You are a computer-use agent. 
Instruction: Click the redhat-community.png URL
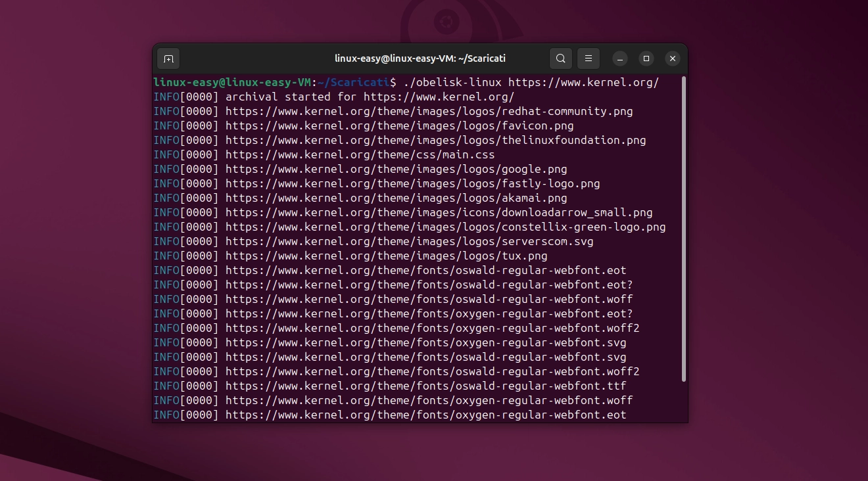pyautogui.click(x=428, y=111)
